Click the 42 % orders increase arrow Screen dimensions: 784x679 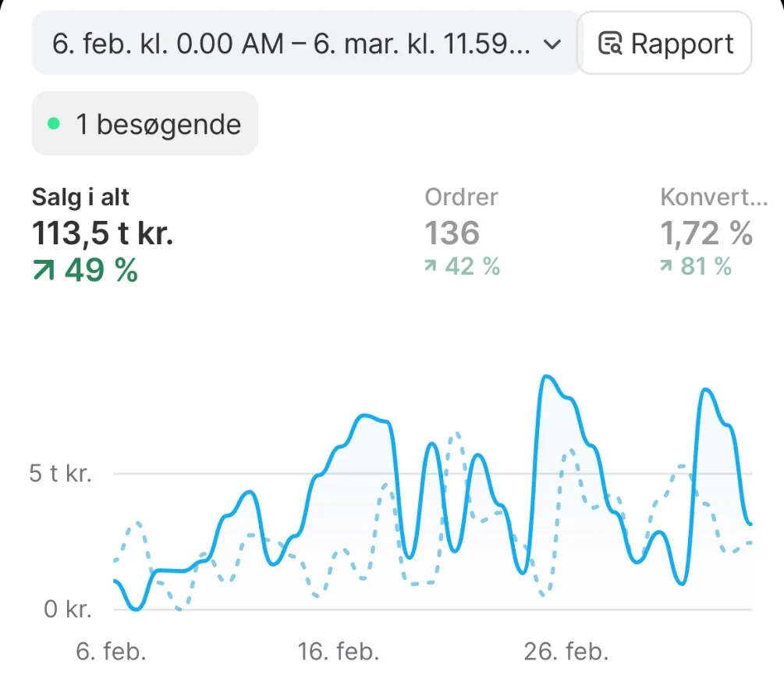(x=430, y=265)
